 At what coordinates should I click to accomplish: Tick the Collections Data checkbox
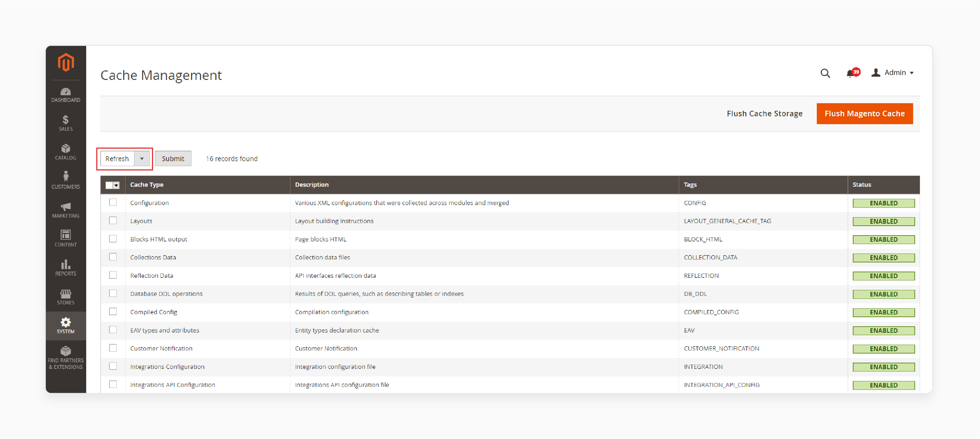click(x=113, y=257)
